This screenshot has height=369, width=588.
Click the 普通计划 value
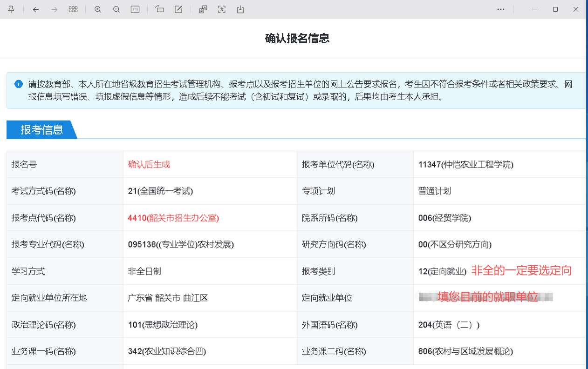click(435, 191)
